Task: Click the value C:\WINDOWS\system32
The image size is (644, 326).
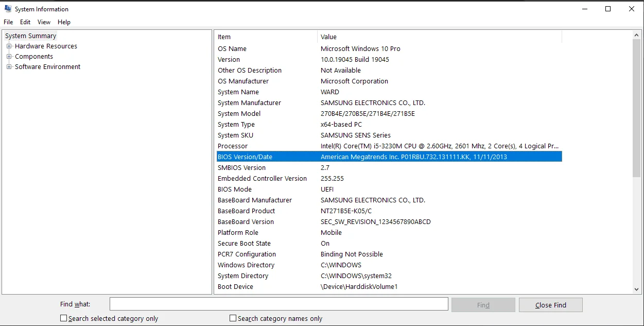Action: [356, 276]
